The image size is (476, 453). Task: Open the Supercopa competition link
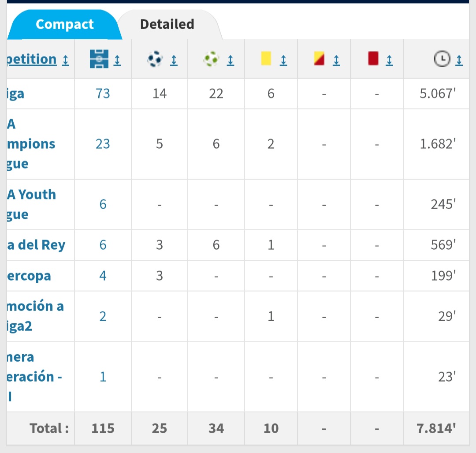point(29,276)
